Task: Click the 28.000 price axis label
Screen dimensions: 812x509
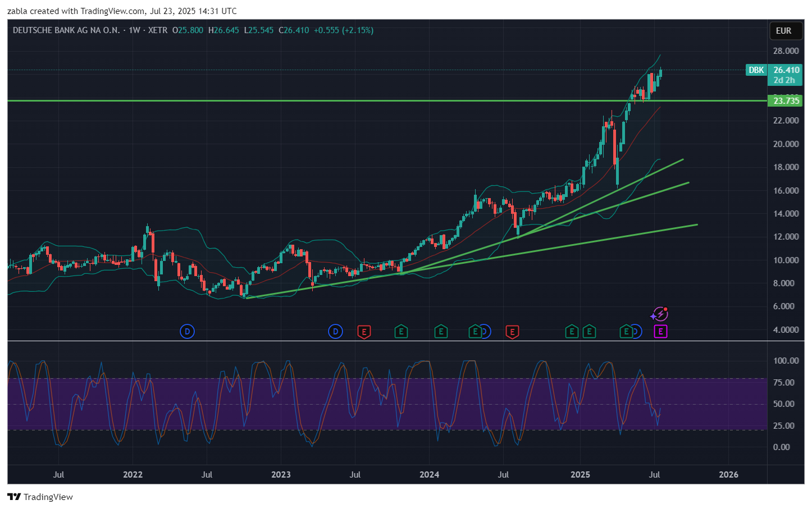Action: pyautogui.click(x=786, y=51)
